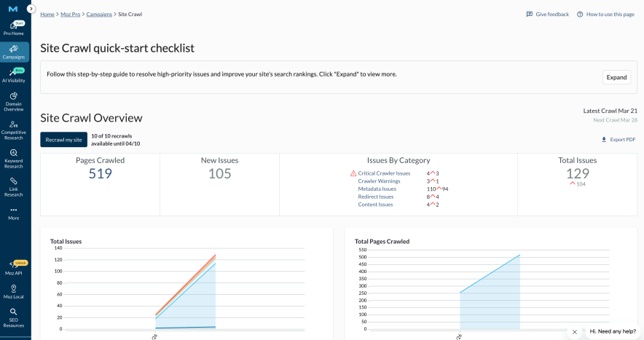The image size is (644, 340).
Task: Click Metadata Issues count 110
Action: 431,189
